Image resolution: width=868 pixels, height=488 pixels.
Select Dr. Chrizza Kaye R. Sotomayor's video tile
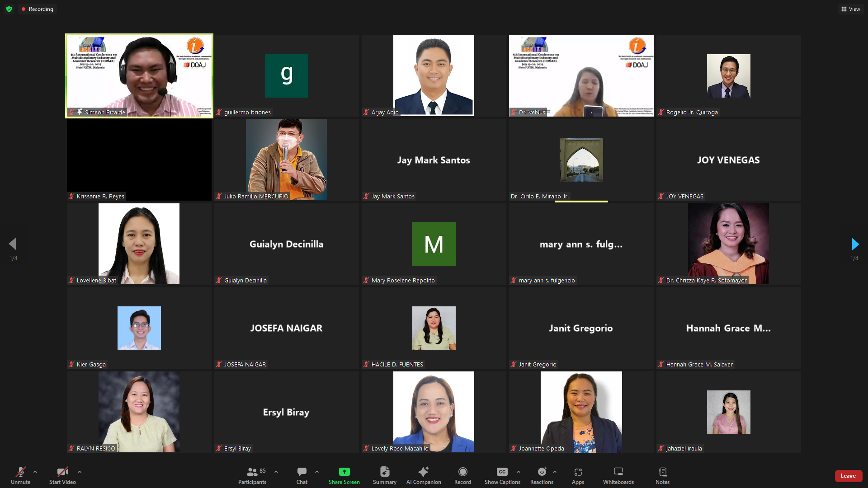click(728, 244)
